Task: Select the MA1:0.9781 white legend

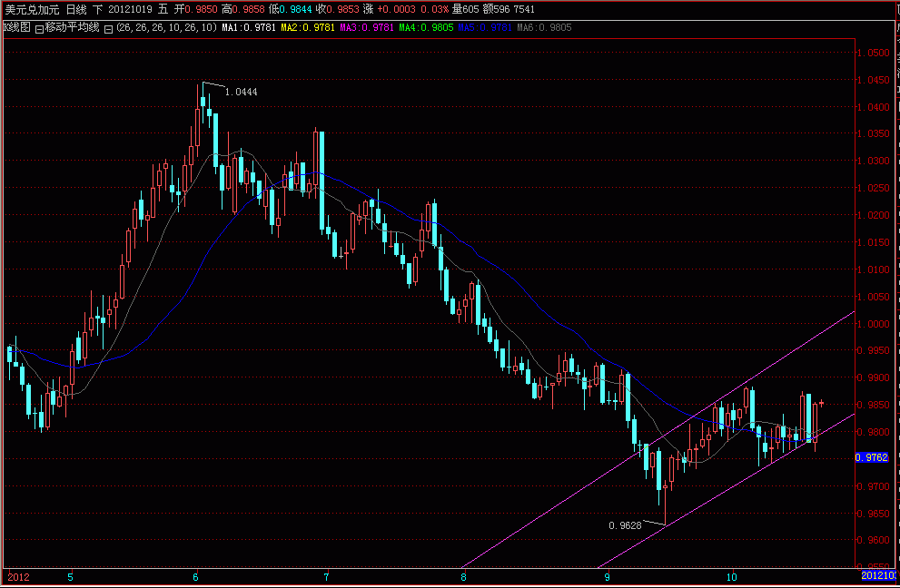Action: pyautogui.click(x=249, y=27)
